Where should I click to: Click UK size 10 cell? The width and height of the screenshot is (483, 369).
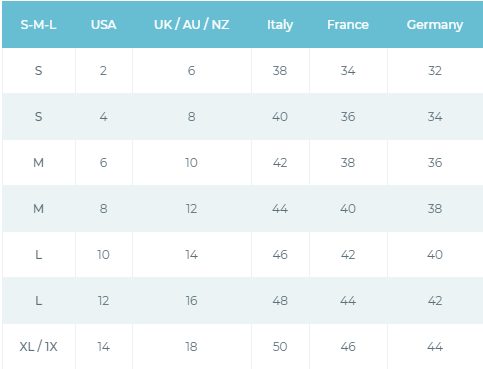(192, 163)
